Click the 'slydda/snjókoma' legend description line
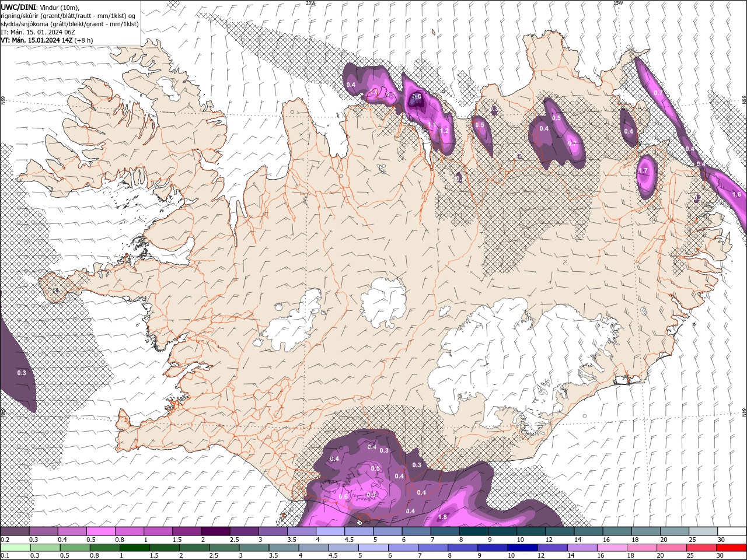747x560 pixels. point(70,24)
